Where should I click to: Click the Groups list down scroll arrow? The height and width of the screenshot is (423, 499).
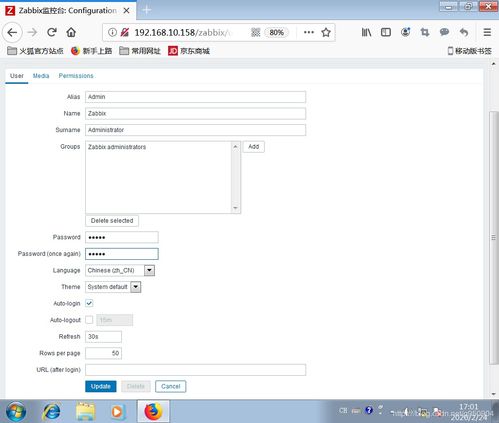pyautogui.click(x=235, y=208)
